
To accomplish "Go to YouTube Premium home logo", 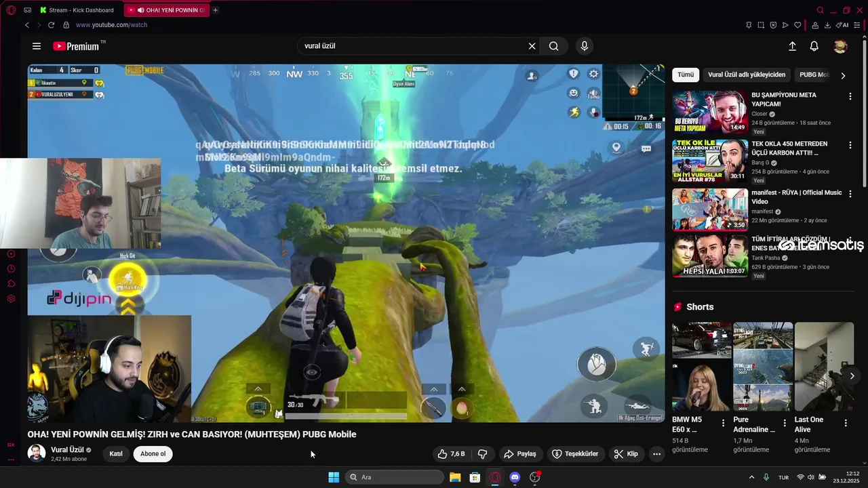I will click(76, 46).
